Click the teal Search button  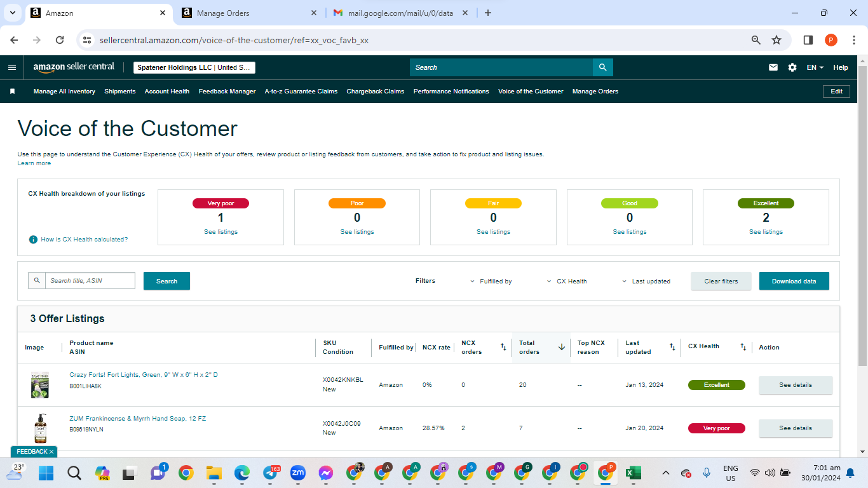click(x=166, y=281)
